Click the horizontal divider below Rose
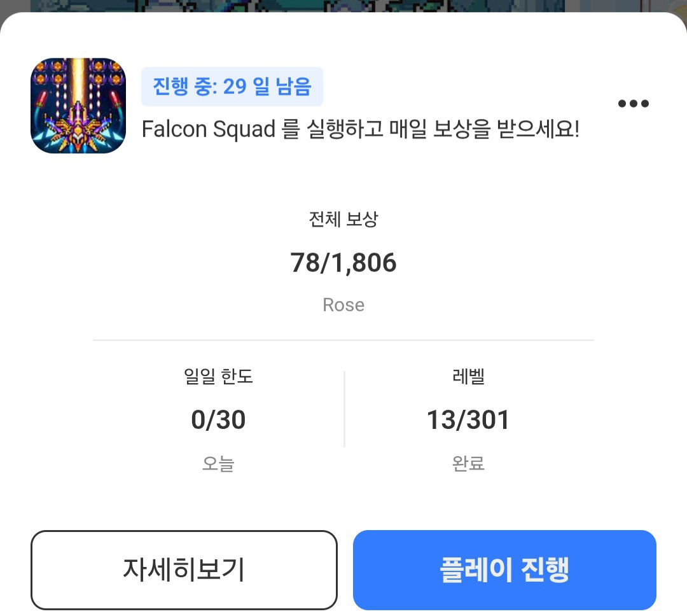The width and height of the screenshot is (687, 616). click(343, 340)
